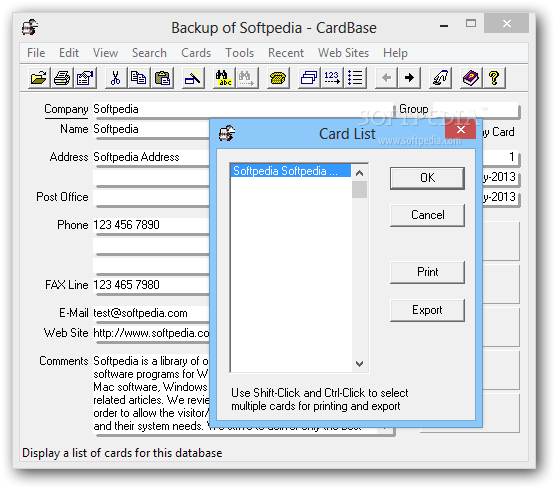Open the Cards menu
556x489 pixels.
pyautogui.click(x=196, y=53)
